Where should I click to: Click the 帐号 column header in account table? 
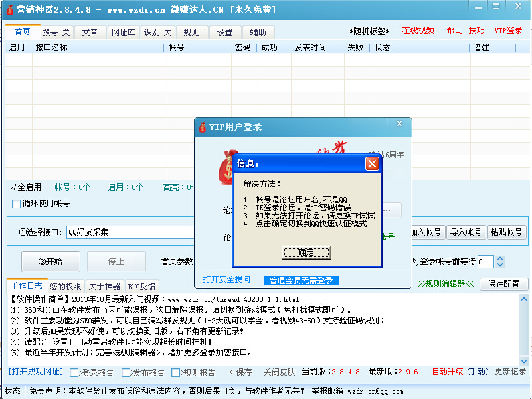(176, 48)
